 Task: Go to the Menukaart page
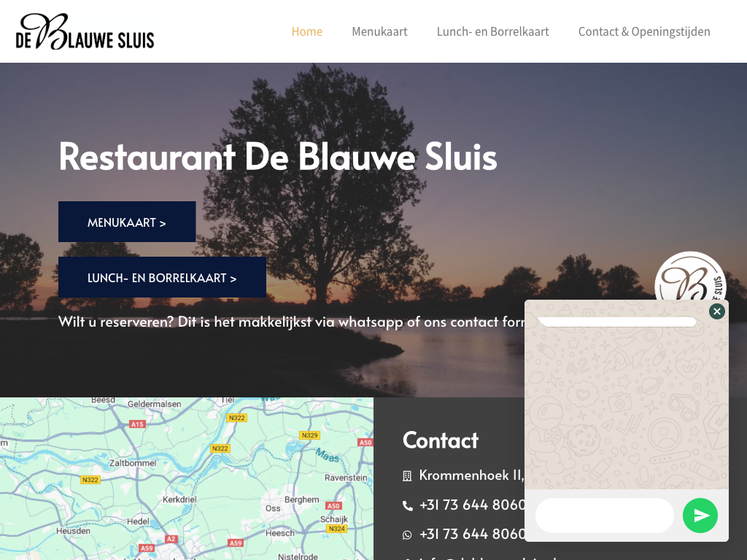(x=379, y=31)
